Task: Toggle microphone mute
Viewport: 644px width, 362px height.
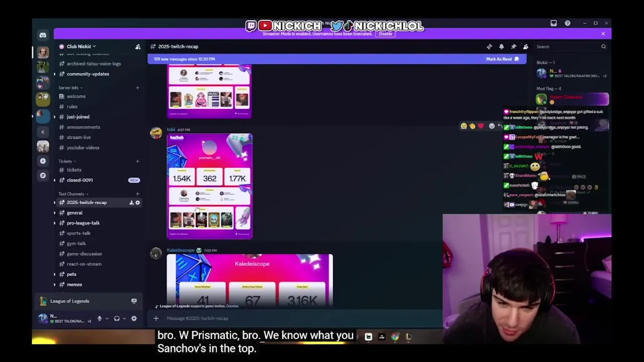Action: coord(100,318)
